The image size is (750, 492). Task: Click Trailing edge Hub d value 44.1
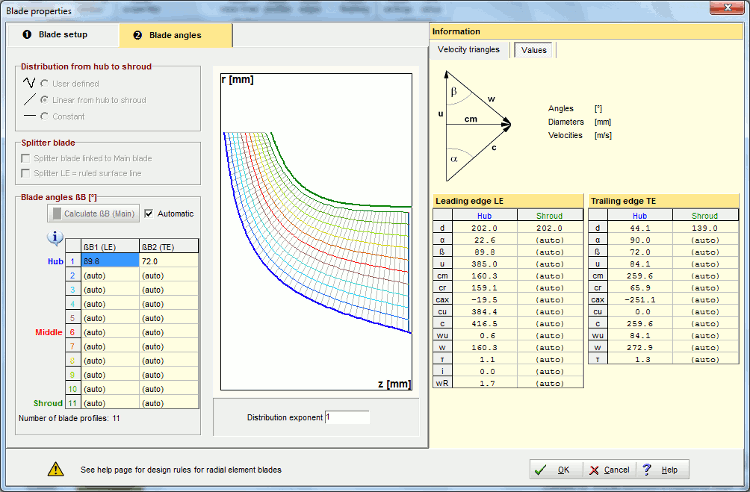640,228
